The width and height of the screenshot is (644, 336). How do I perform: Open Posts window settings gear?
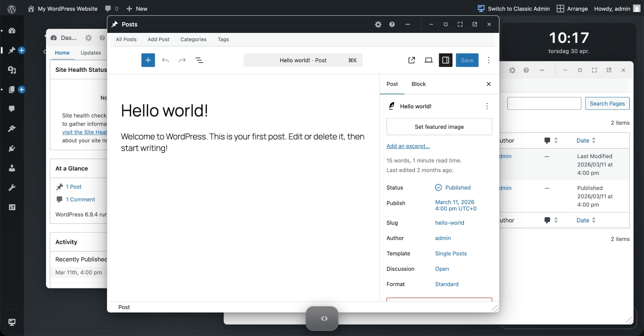click(x=378, y=24)
